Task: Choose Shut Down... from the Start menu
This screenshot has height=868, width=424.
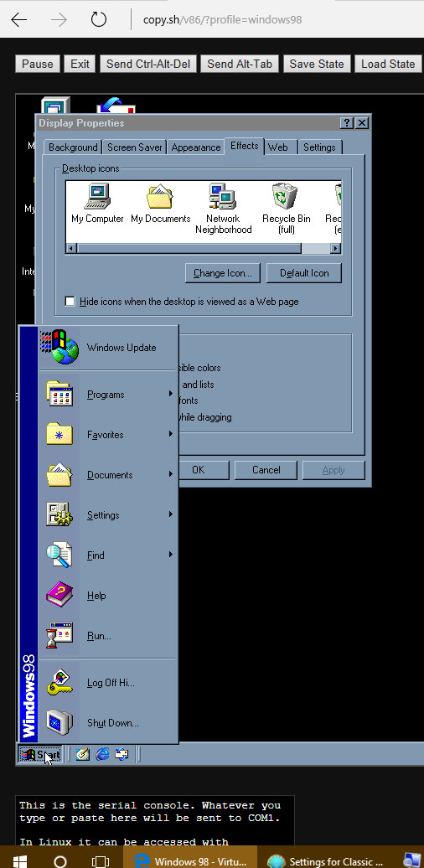Action: pyautogui.click(x=108, y=723)
